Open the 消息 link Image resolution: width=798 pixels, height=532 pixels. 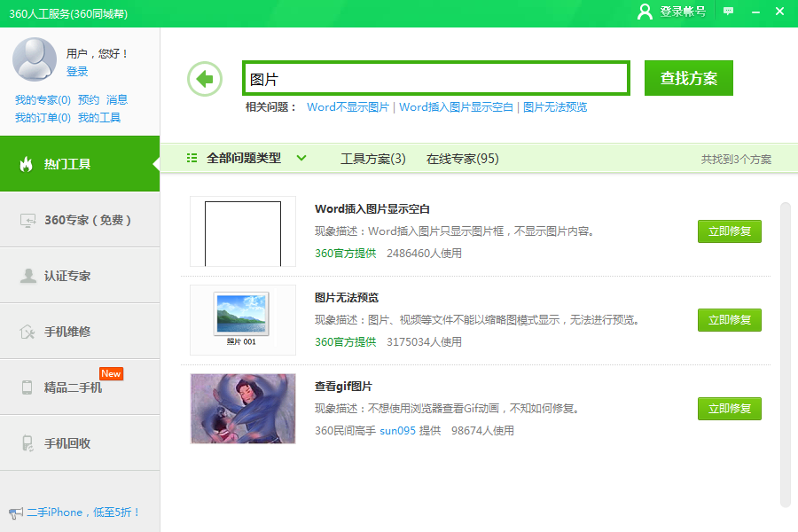(117, 100)
